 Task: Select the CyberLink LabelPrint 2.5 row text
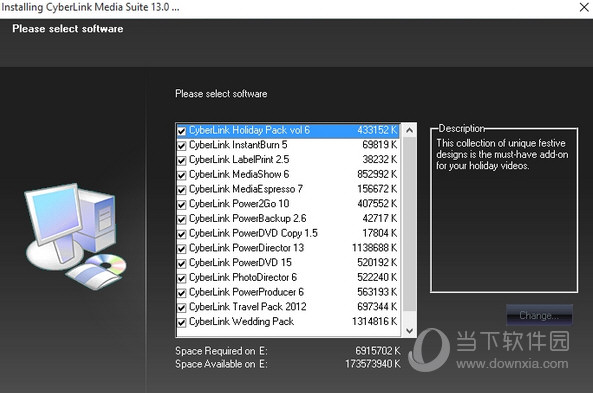point(239,160)
